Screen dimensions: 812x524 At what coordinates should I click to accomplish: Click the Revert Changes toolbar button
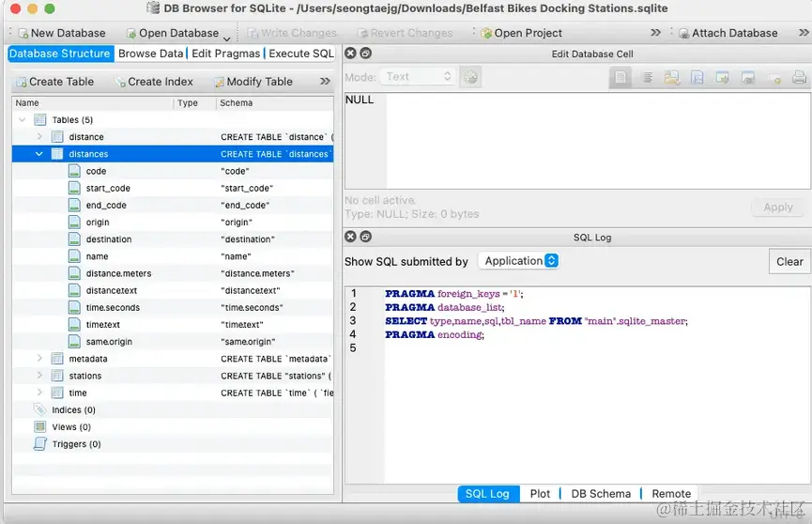click(x=405, y=33)
